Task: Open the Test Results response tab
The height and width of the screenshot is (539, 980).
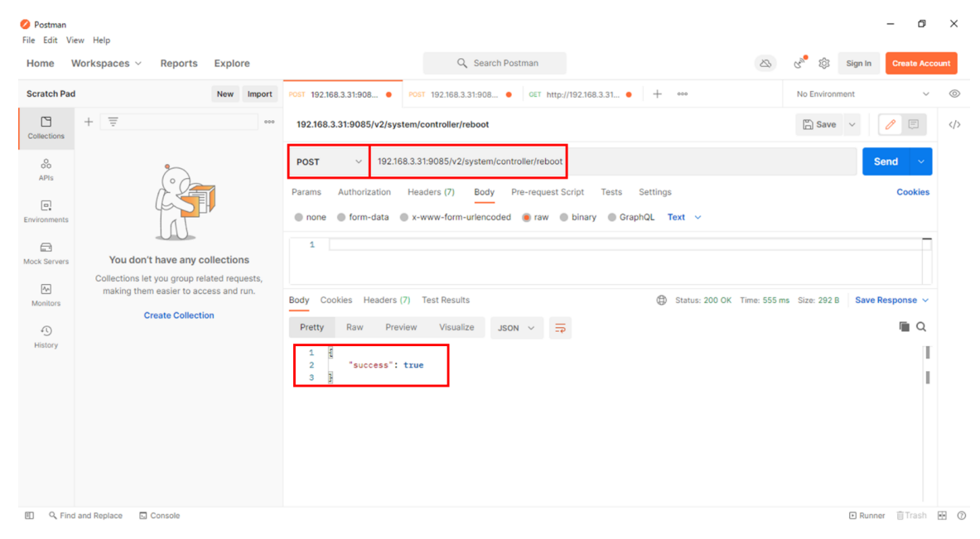Action: pos(446,300)
